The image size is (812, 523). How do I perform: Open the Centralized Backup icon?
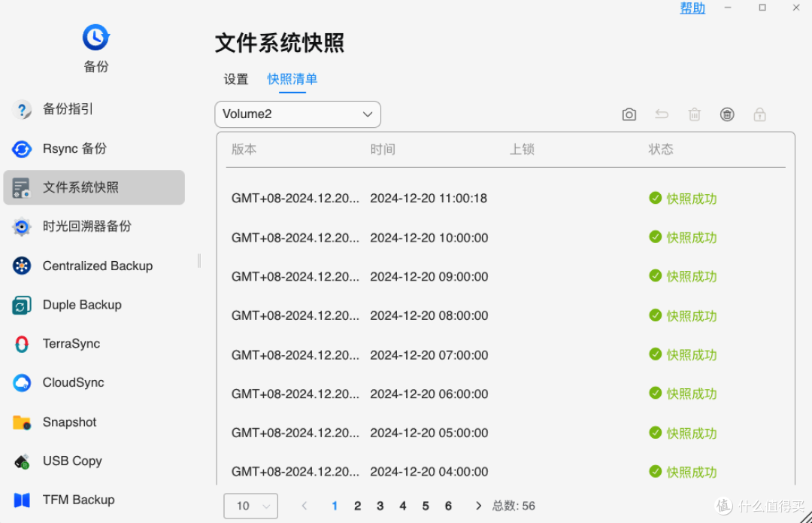[x=22, y=266]
